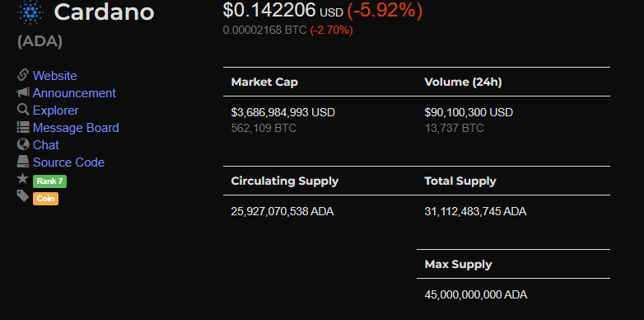Click the megaphone icon beside Announcement
The width and height of the screenshot is (644, 320).
click(22, 92)
